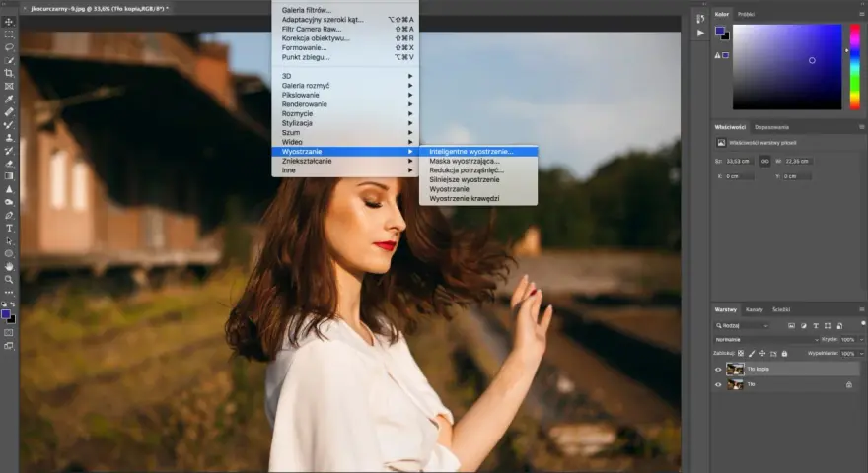
Task: Switch to the Kanały tab
Action: click(x=754, y=309)
